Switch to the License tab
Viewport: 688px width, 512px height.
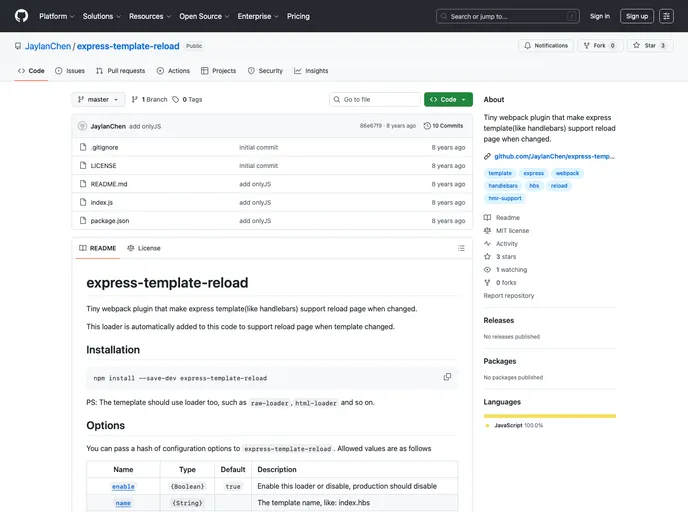point(143,248)
